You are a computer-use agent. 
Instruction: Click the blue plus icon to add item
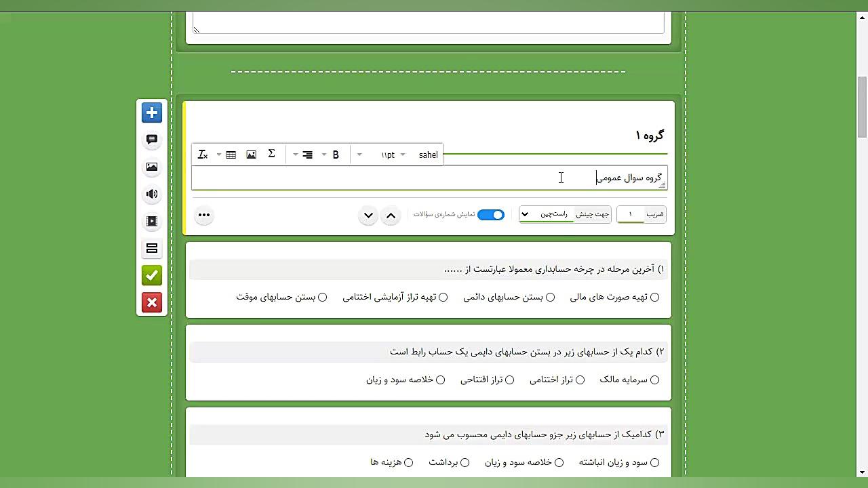pyautogui.click(x=151, y=113)
